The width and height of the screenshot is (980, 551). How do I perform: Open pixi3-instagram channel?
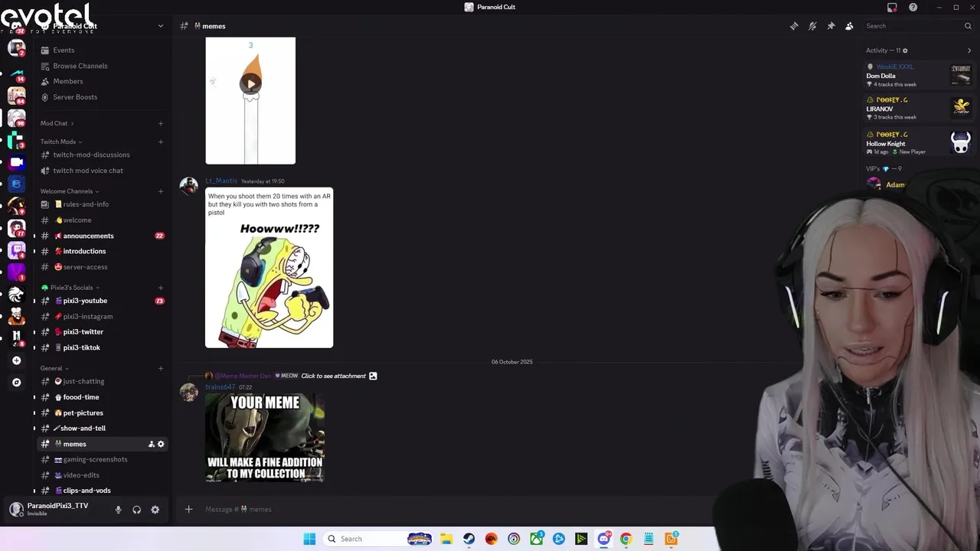point(101,317)
